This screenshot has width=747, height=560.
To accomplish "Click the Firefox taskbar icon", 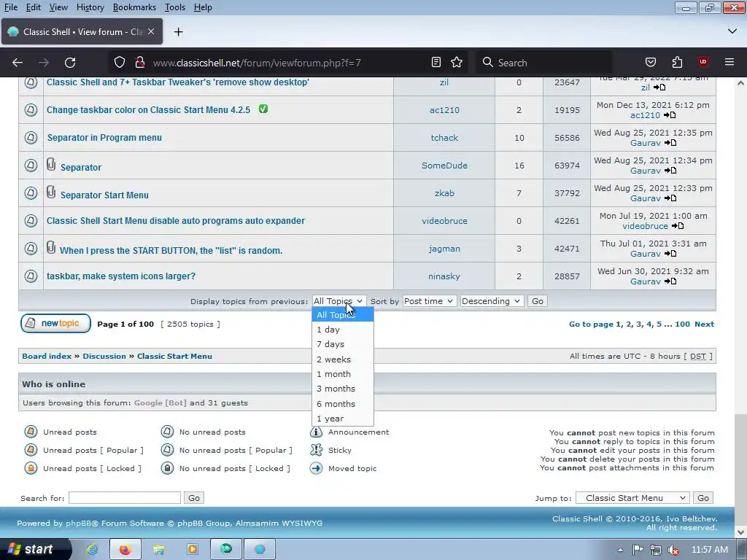I will 125,550.
